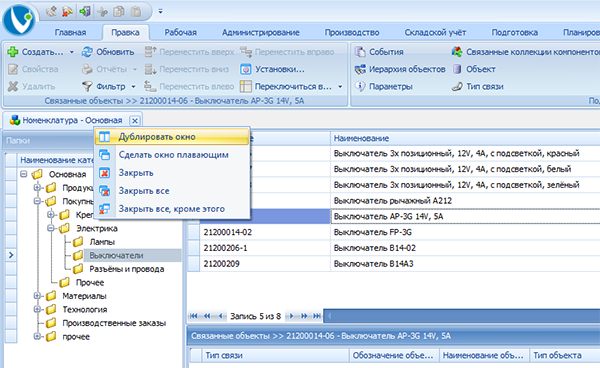Select Закрыть in the context menu
This screenshot has height=368, width=600.
pyautogui.click(x=172, y=173)
